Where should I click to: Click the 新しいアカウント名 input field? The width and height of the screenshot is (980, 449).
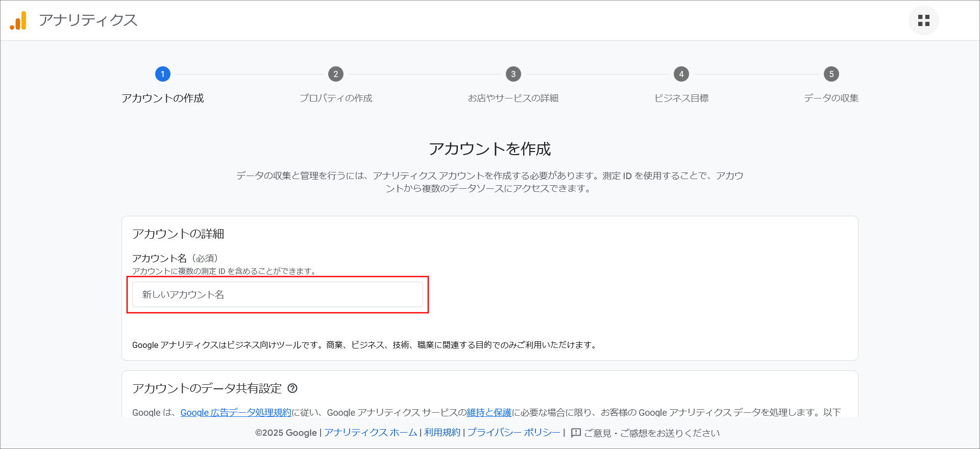[278, 294]
